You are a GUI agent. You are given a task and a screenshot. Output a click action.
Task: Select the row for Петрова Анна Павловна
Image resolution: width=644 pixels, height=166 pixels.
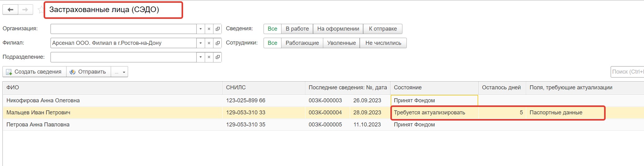click(38, 125)
